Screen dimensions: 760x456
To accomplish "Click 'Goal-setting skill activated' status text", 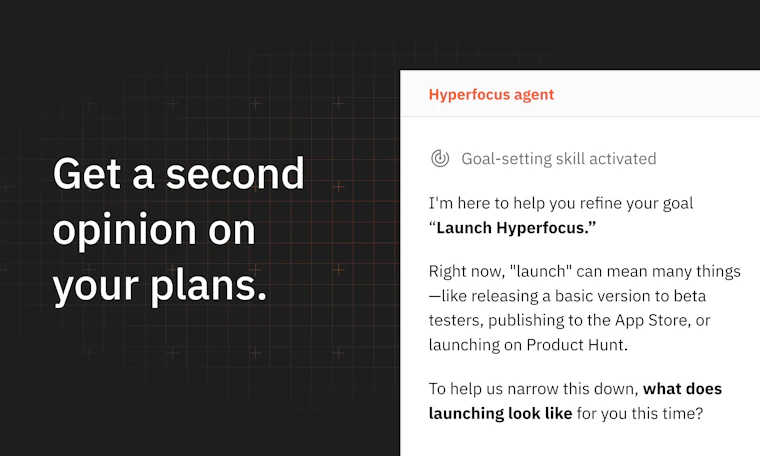I will (x=559, y=159).
